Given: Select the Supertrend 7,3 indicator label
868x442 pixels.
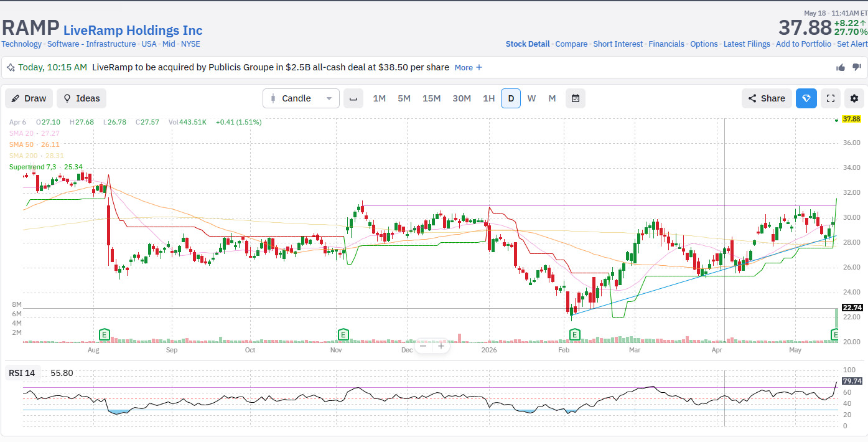Looking at the screenshot, I should click(x=46, y=167).
